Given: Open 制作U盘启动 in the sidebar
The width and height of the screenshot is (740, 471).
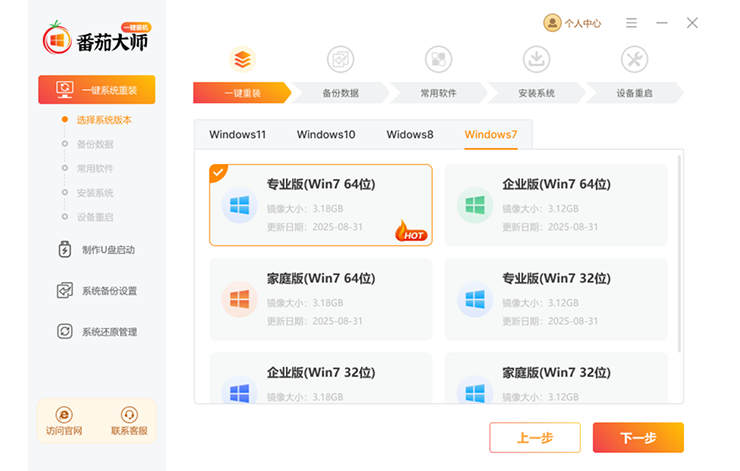Looking at the screenshot, I should [97, 250].
